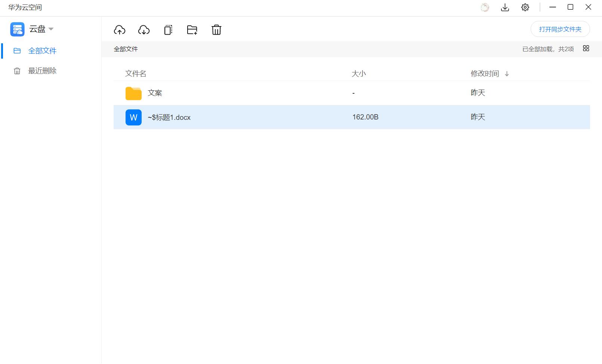Image resolution: width=602 pixels, height=364 pixels.
Task: Click 昨天 in the ~$标题1.docx row
Action: click(x=478, y=117)
